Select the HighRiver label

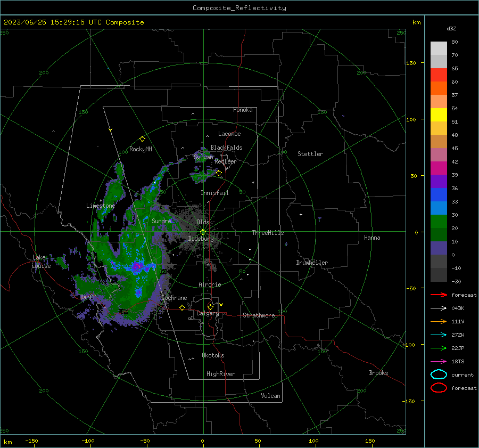point(221,374)
